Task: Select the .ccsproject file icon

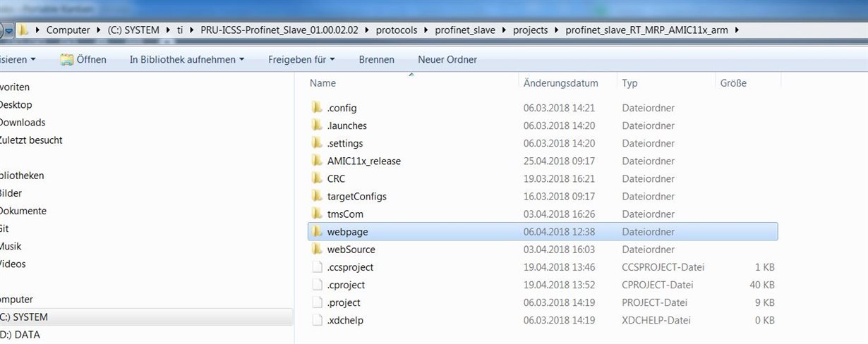Action: point(317,267)
